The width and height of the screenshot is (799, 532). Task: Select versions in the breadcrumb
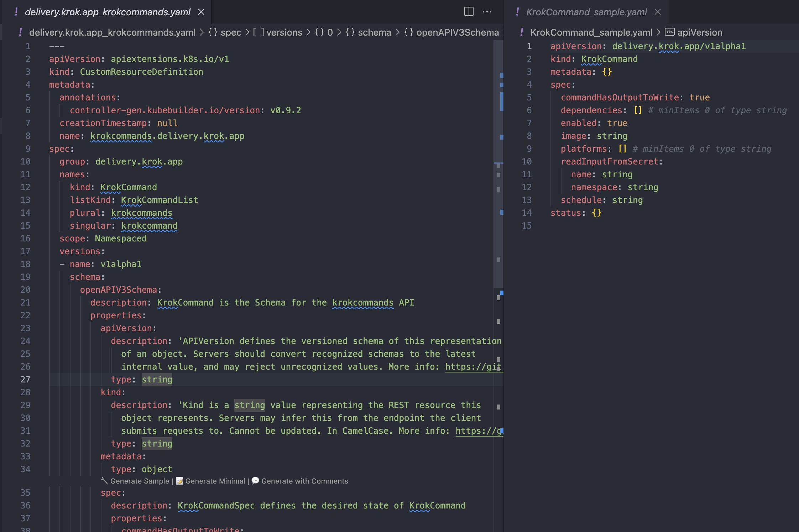point(284,32)
